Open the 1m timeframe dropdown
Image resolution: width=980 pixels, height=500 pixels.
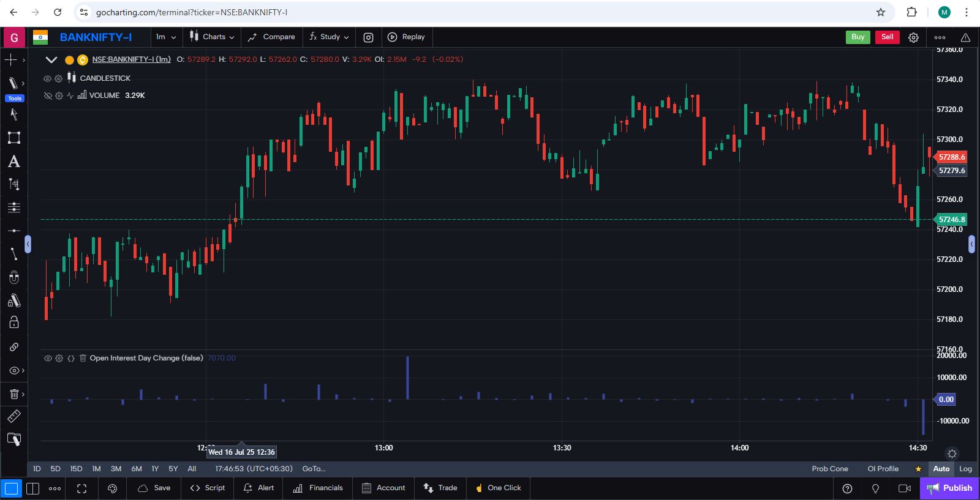[x=166, y=37]
